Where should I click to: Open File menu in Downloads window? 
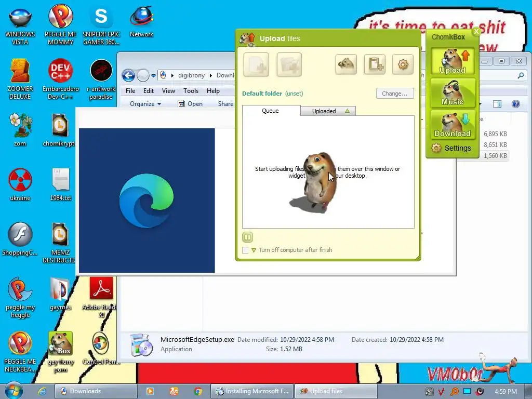pyautogui.click(x=130, y=91)
